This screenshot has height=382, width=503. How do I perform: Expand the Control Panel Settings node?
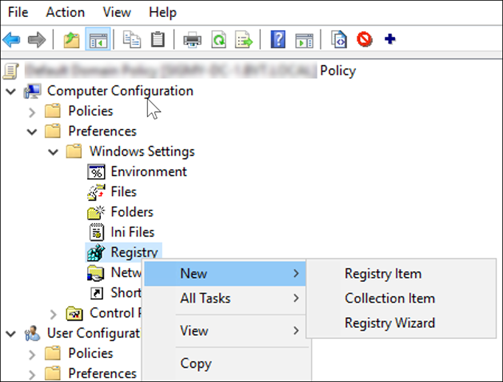pyautogui.click(x=53, y=314)
